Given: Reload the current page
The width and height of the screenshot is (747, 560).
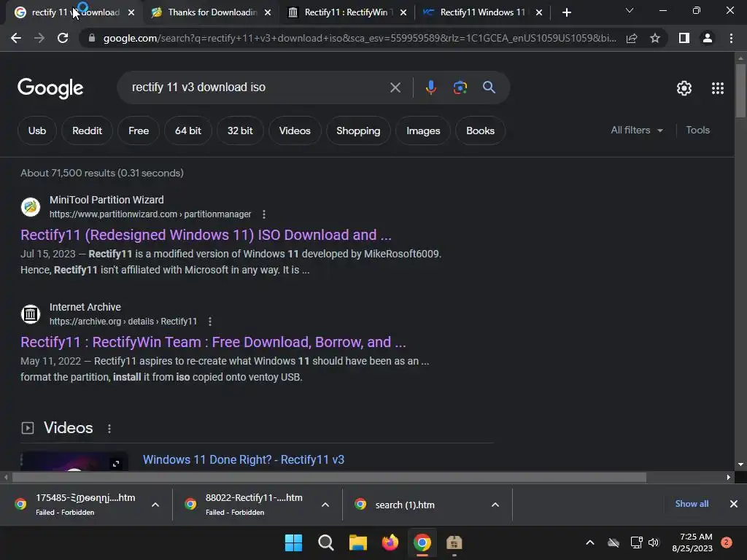Looking at the screenshot, I should [x=63, y=38].
